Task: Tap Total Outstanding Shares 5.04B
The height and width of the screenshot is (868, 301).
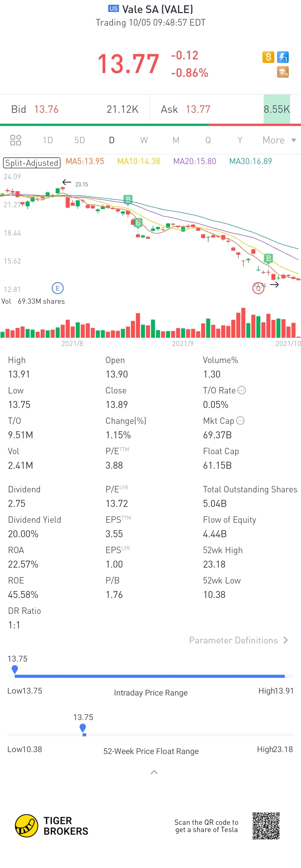Action: [215, 504]
